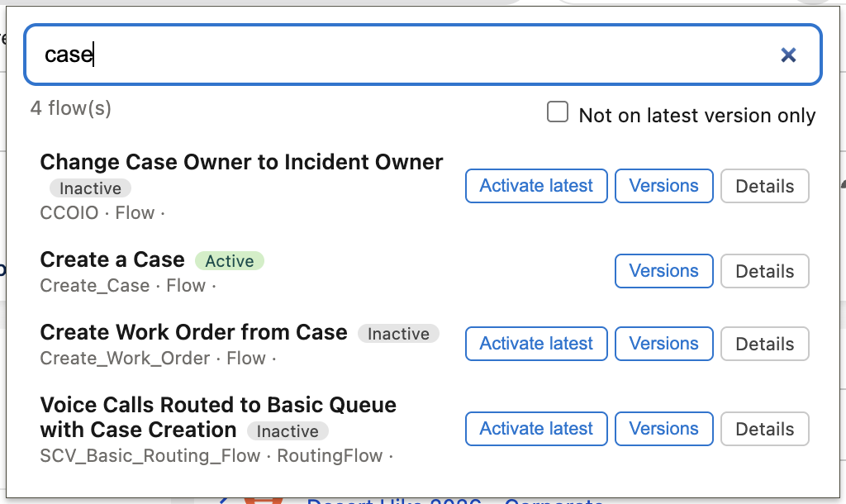846x504 pixels.
Task: Select the 'Change Case Owner to Incident Owner' title
Action: pyautogui.click(x=241, y=162)
